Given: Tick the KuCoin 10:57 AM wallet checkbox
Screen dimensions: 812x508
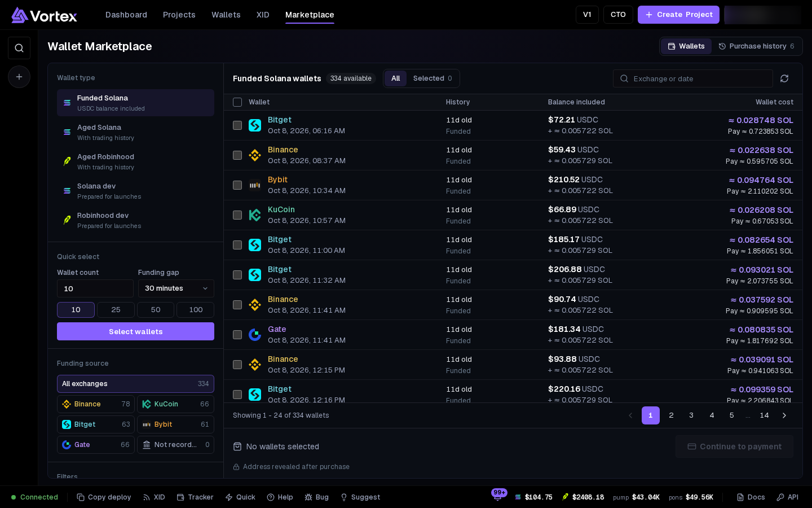Looking at the screenshot, I should pyautogui.click(x=237, y=215).
